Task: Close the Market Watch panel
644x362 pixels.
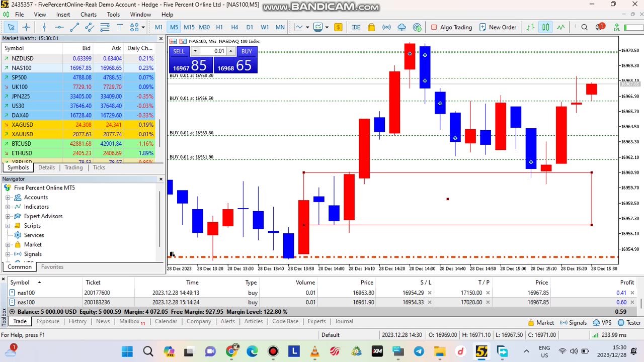Action: [161, 38]
